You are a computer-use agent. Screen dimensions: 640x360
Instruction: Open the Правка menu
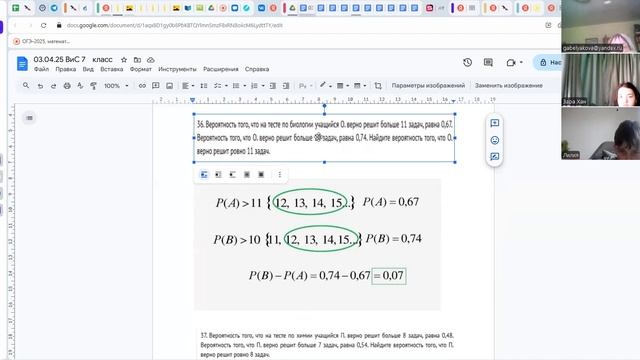[x=66, y=69]
